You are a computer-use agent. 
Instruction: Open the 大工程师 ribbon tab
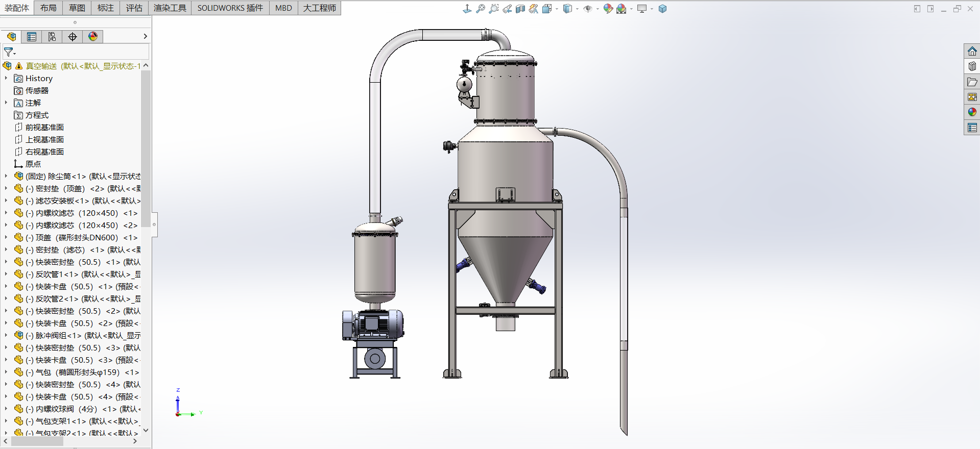click(320, 8)
